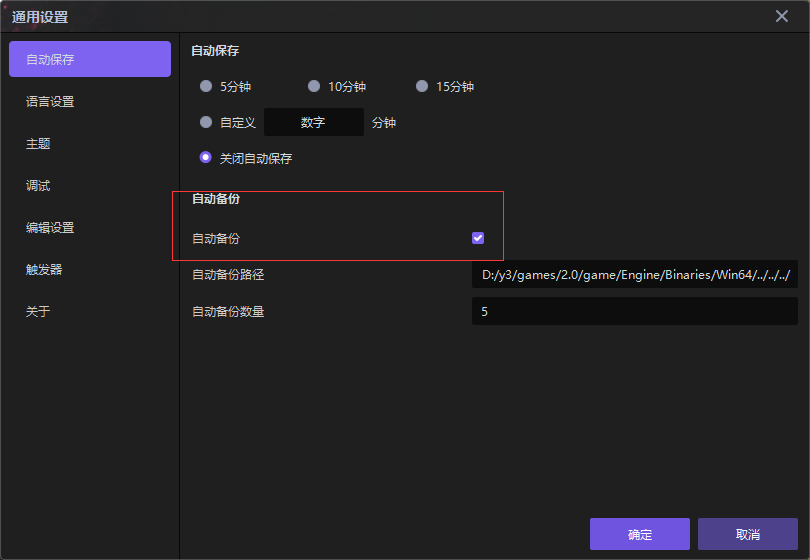810x560 pixels.
Task: Click the 数字 custom minutes input field
Action: point(313,123)
